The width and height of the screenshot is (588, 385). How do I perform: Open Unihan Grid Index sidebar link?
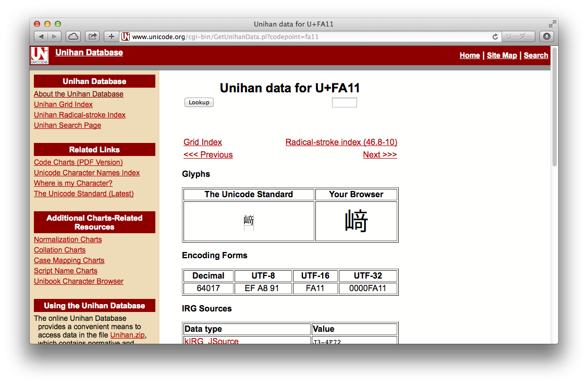click(63, 104)
